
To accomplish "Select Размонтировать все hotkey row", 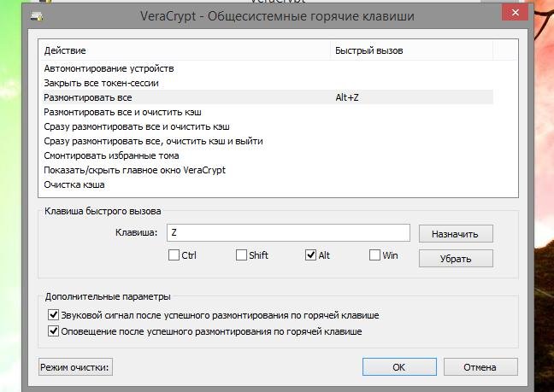I will [87, 97].
